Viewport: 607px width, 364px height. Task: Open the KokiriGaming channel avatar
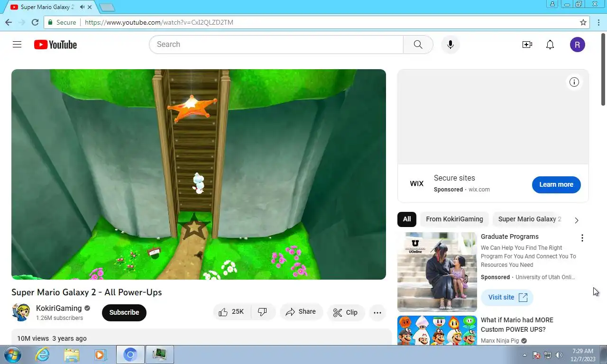tap(21, 312)
